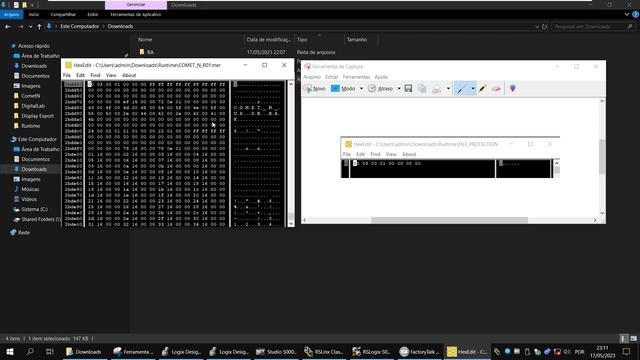Open FactoryTalk from the taskbar
This screenshot has width=640, height=360.
point(420,351)
